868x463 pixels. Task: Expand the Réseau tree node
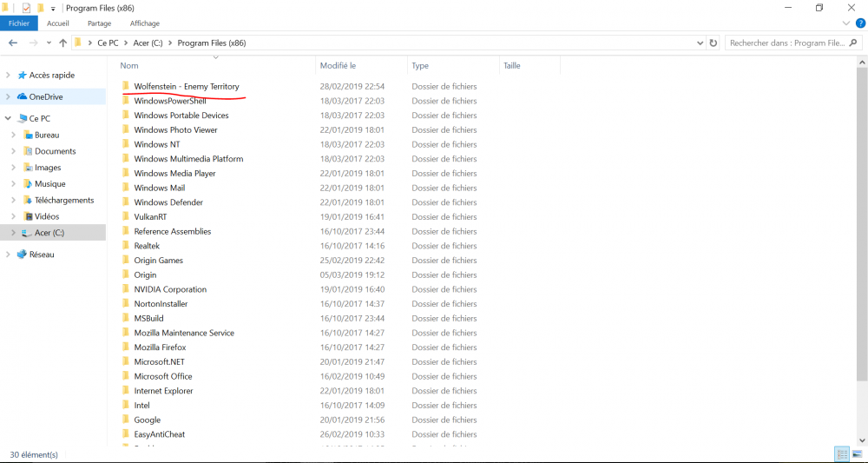point(8,255)
